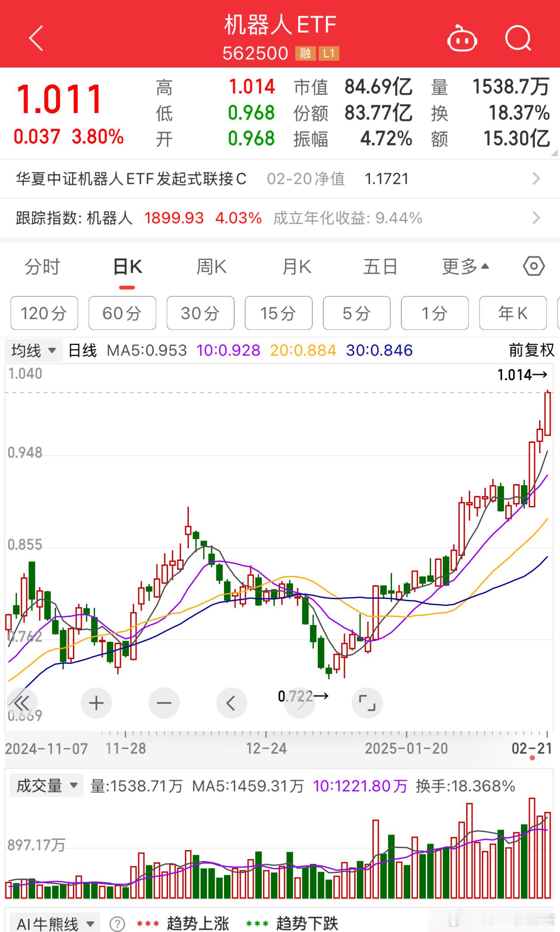This screenshot has width=560, height=932.
Task: Tap the 额 15.30亿 value
Action: tap(517, 138)
